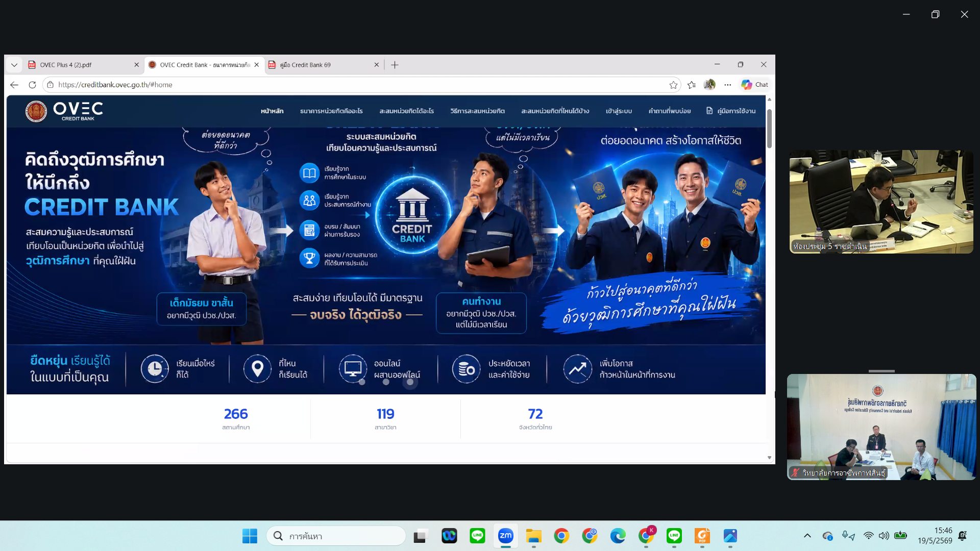The height and width of the screenshot is (551, 980).
Task: Click the 72 จังหวัดทั่วไทย statistic
Action: [535, 418]
